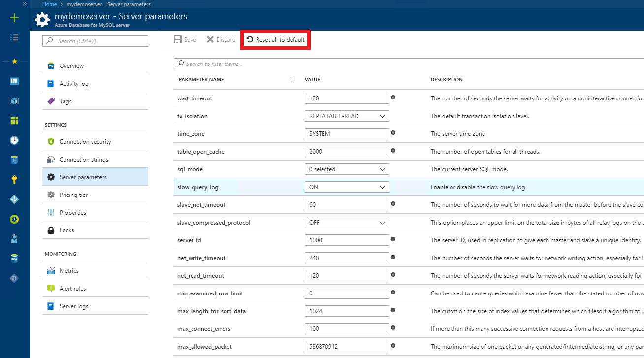Open the Overview menu item
This screenshot has height=358, width=644.
[x=95, y=65]
